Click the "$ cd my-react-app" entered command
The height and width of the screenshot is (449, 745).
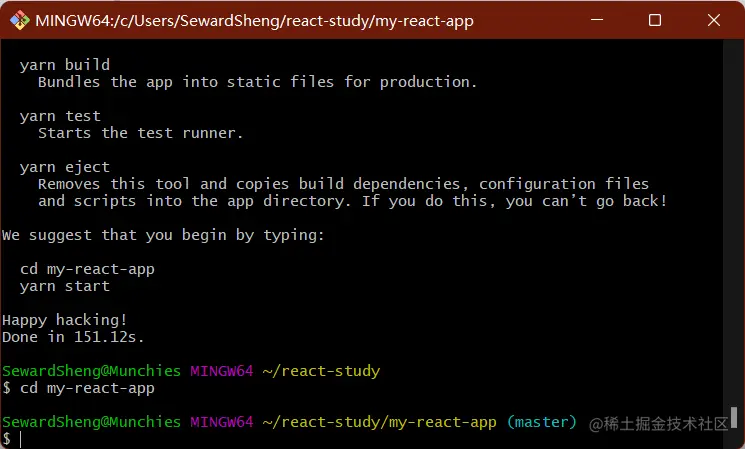(78, 388)
